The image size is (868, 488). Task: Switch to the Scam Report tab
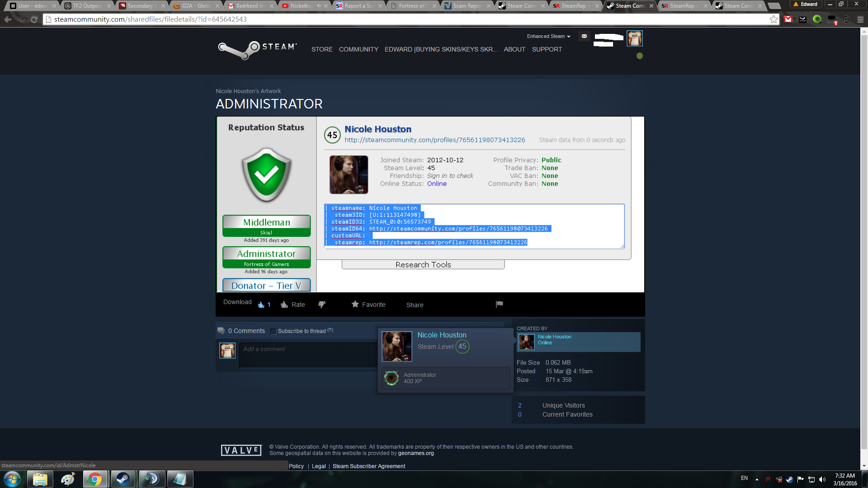[x=467, y=6]
